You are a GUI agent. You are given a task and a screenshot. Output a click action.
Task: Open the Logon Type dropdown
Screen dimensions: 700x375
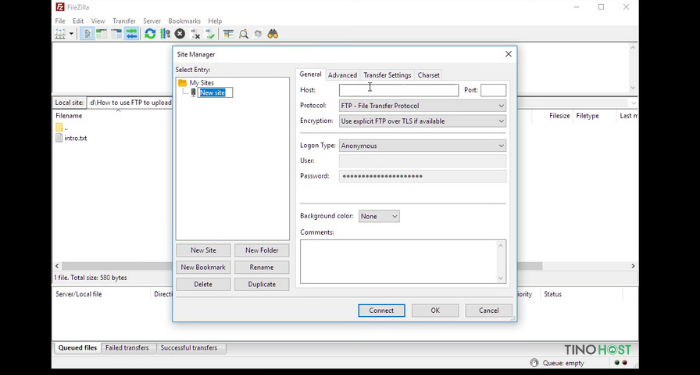pos(422,146)
